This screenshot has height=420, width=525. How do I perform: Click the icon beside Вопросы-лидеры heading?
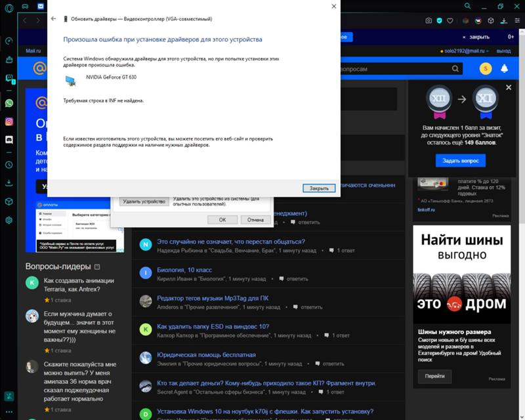(97, 267)
